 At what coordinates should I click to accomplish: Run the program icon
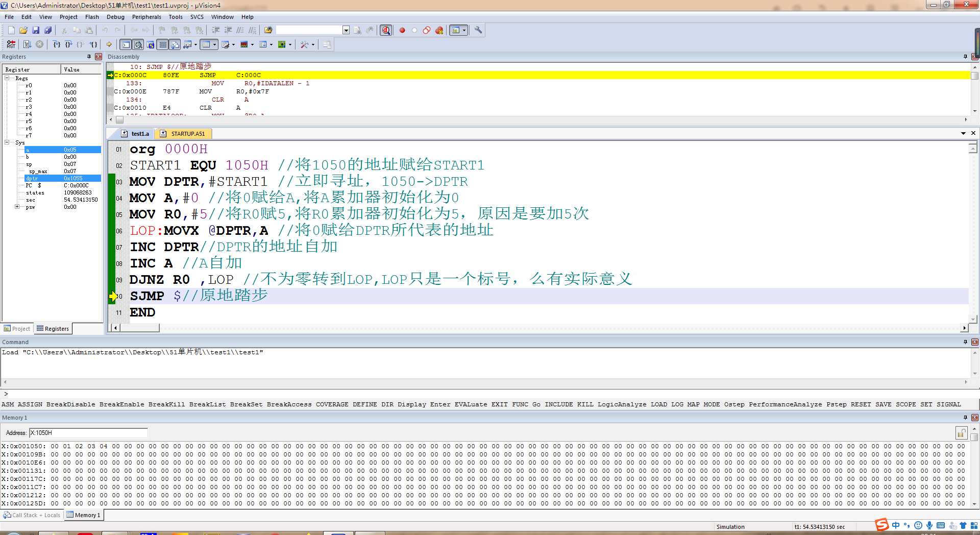(27, 44)
